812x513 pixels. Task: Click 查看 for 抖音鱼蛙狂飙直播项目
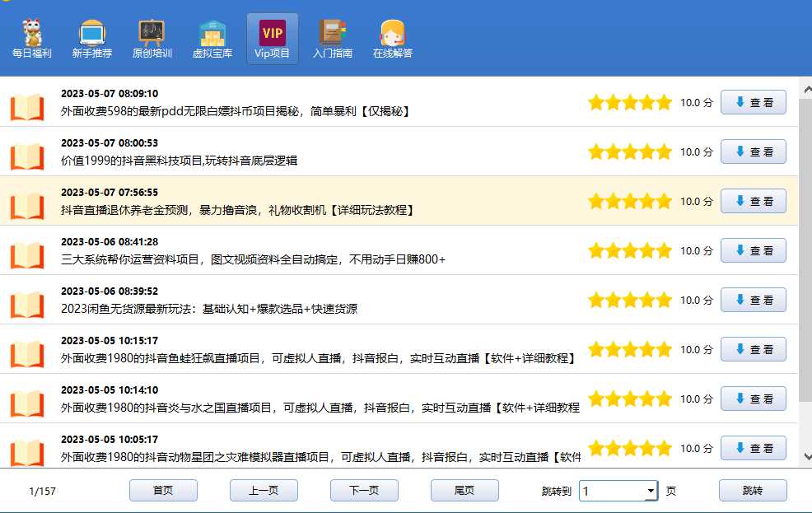754,349
